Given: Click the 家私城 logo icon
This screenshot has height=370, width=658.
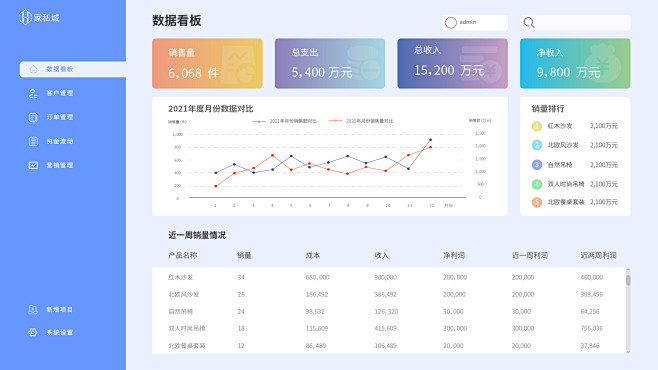Looking at the screenshot, I should (x=25, y=17).
